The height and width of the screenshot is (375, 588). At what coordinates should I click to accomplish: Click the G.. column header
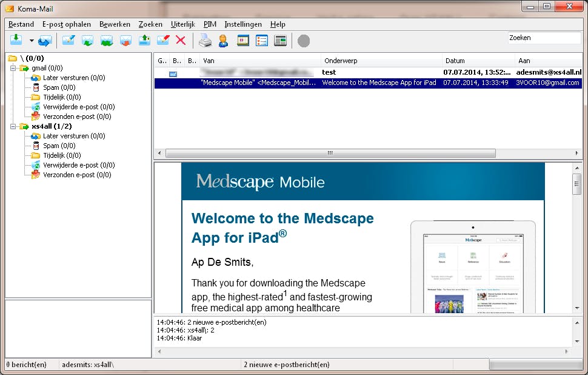point(162,61)
